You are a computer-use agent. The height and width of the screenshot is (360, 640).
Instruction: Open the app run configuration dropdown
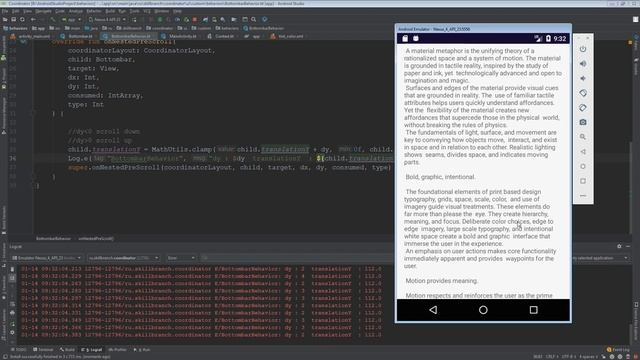[71, 20]
